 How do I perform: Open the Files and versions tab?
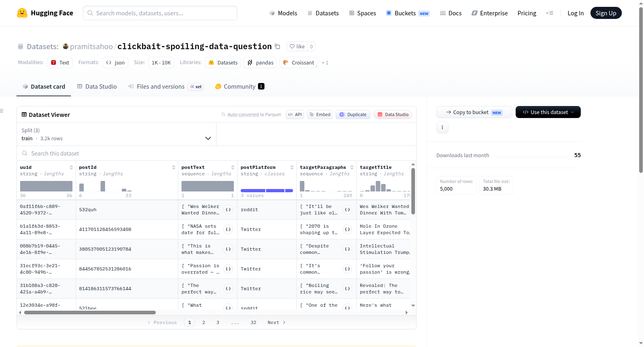166,86
